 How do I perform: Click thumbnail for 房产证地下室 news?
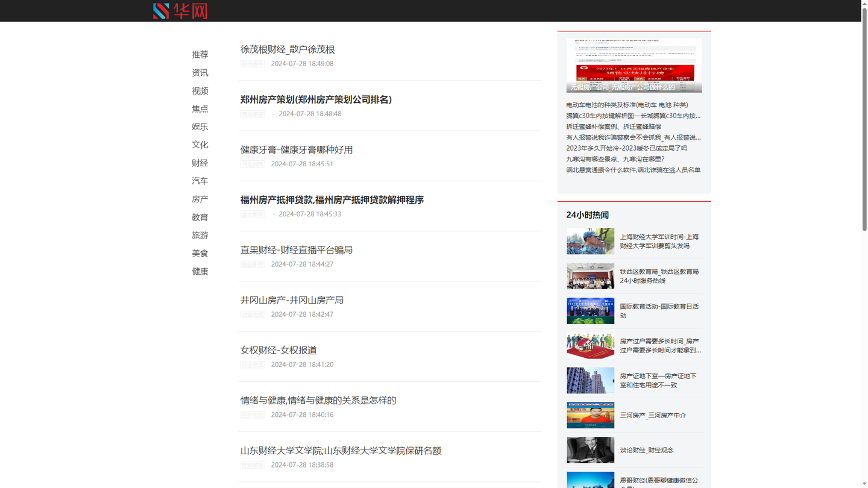(x=591, y=380)
